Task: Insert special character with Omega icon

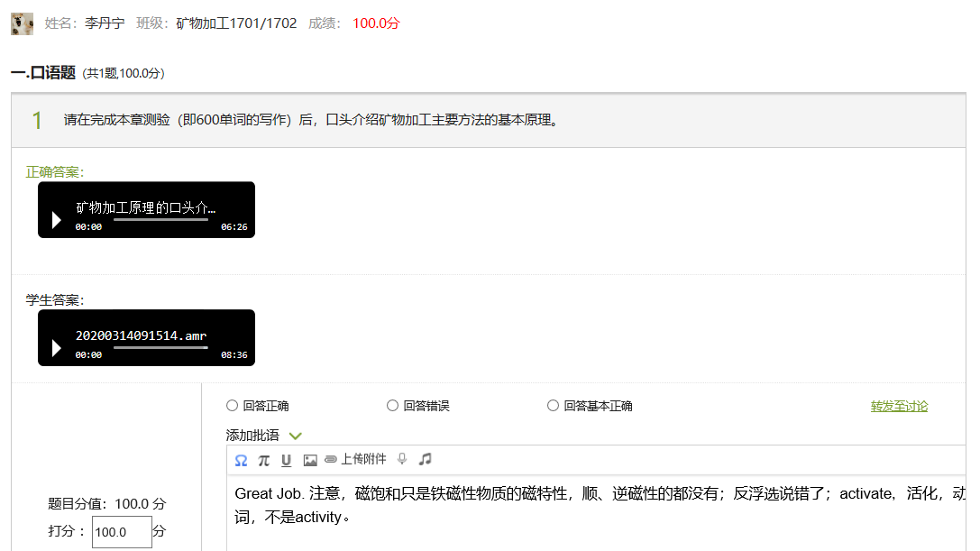Action: coord(241,460)
